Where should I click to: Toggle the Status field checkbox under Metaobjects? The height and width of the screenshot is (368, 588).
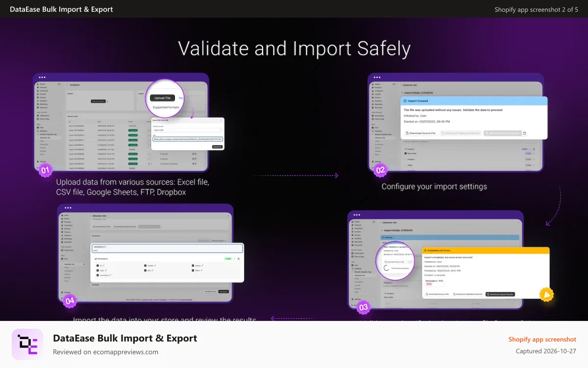193,265
